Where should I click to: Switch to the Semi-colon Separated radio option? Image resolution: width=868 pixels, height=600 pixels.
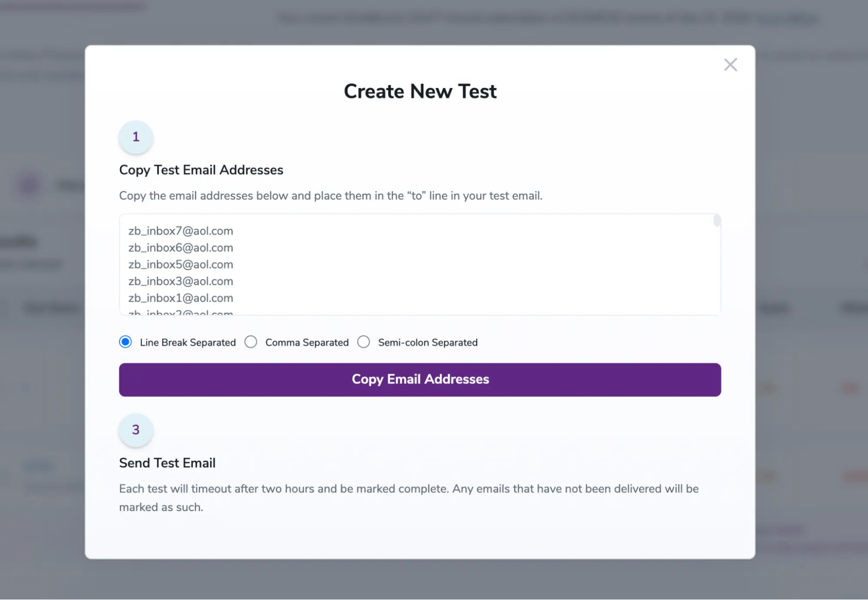click(363, 342)
